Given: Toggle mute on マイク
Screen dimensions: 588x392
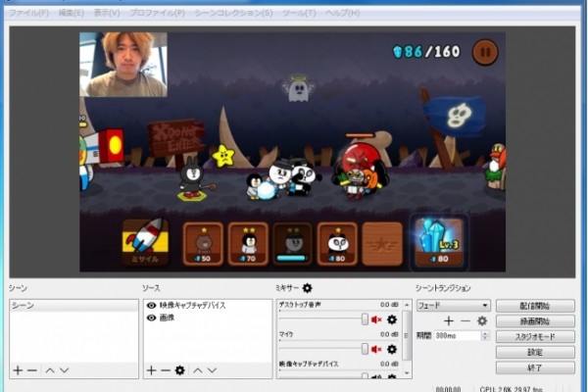Looking at the screenshot, I should click(376, 349).
